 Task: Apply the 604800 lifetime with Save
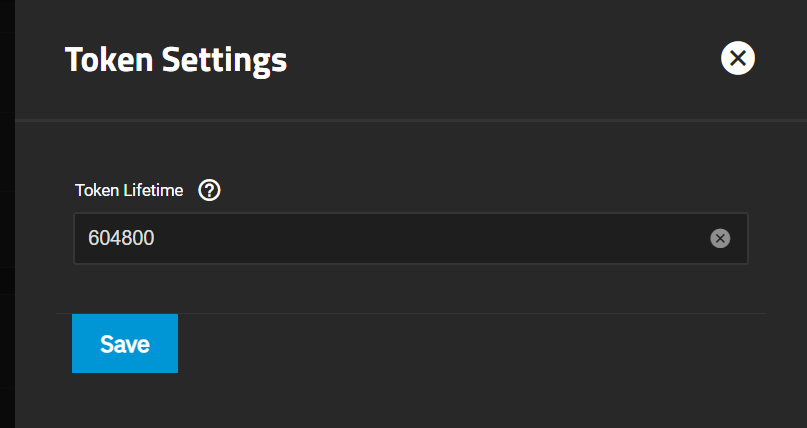click(125, 344)
